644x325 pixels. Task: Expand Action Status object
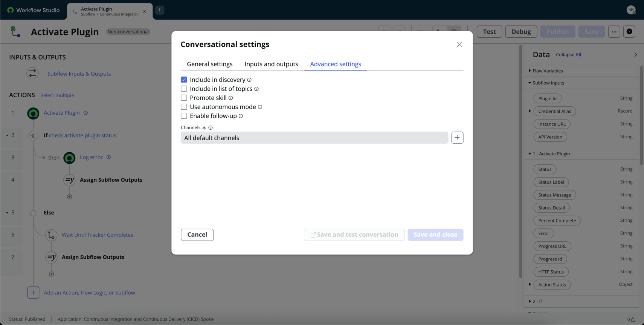[x=530, y=285]
